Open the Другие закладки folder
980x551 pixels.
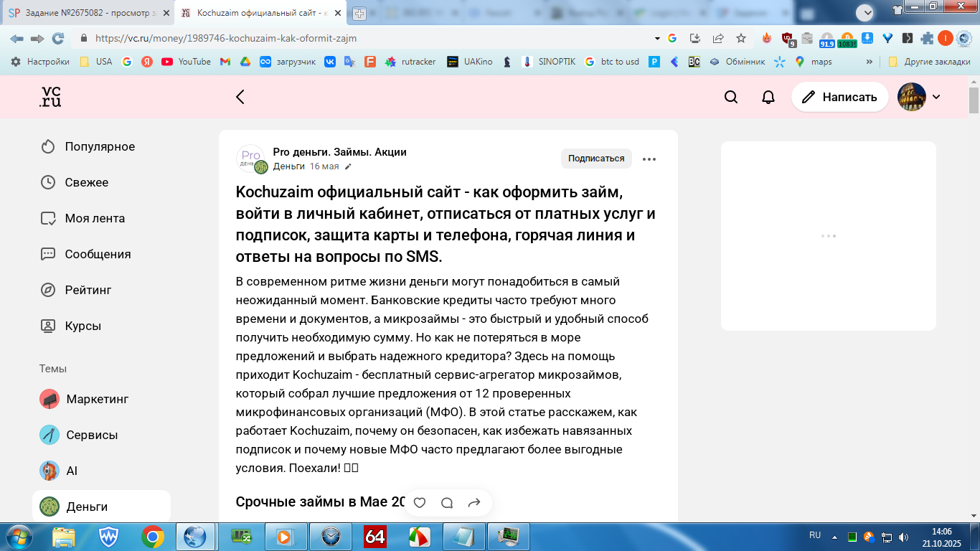coord(929,62)
